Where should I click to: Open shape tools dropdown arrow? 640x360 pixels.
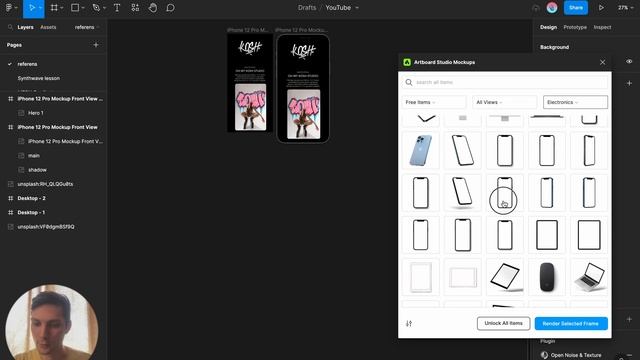pos(83,8)
